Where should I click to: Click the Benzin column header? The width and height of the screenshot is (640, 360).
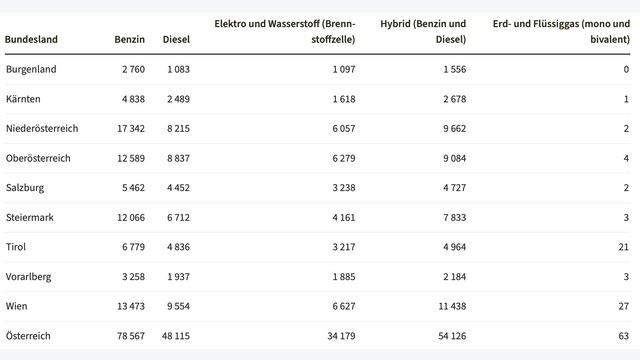(129, 40)
